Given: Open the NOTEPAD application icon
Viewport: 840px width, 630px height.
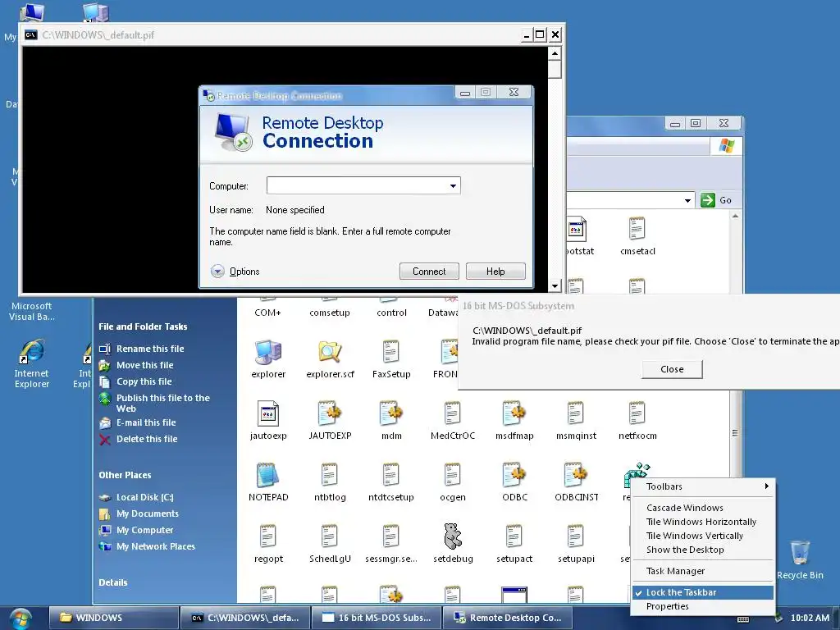Looking at the screenshot, I should [268, 475].
